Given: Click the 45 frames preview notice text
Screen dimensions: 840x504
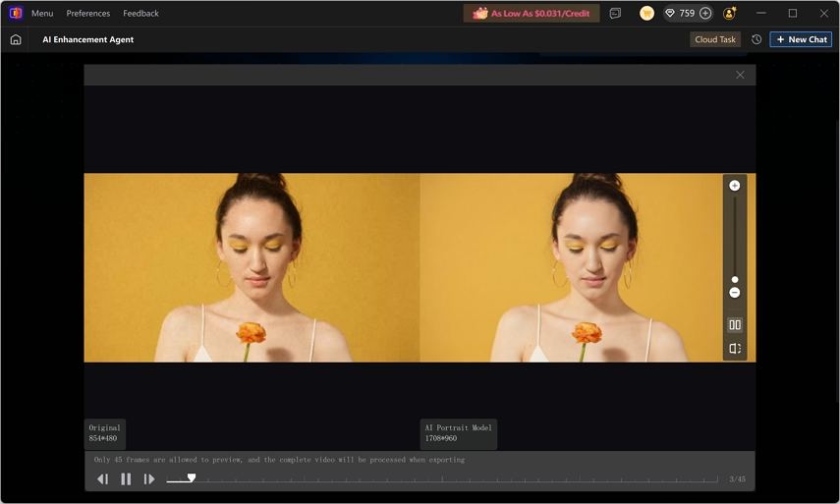Looking at the screenshot, I should (279, 460).
